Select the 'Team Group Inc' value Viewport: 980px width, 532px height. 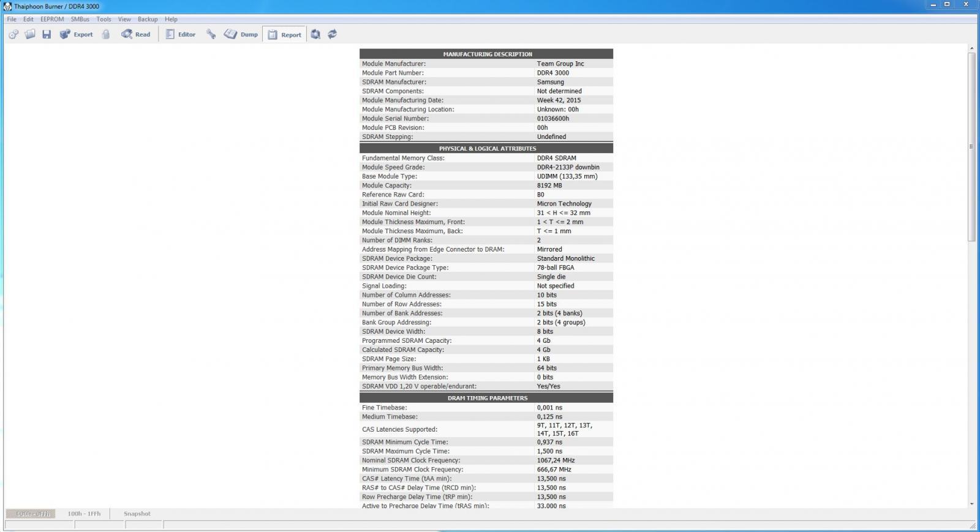click(560, 64)
